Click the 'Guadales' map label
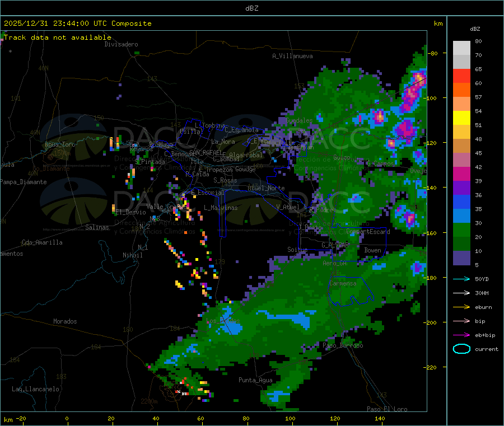504x426 pixels. 299,120
